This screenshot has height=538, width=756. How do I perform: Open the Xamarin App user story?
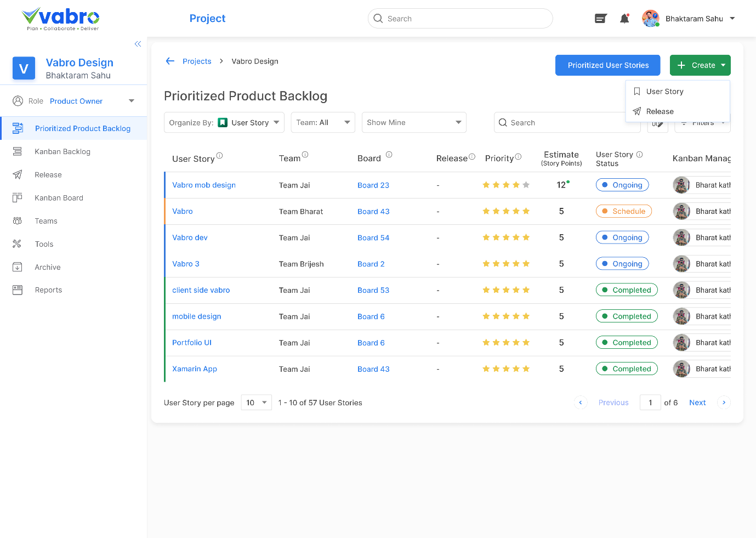[195, 369]
